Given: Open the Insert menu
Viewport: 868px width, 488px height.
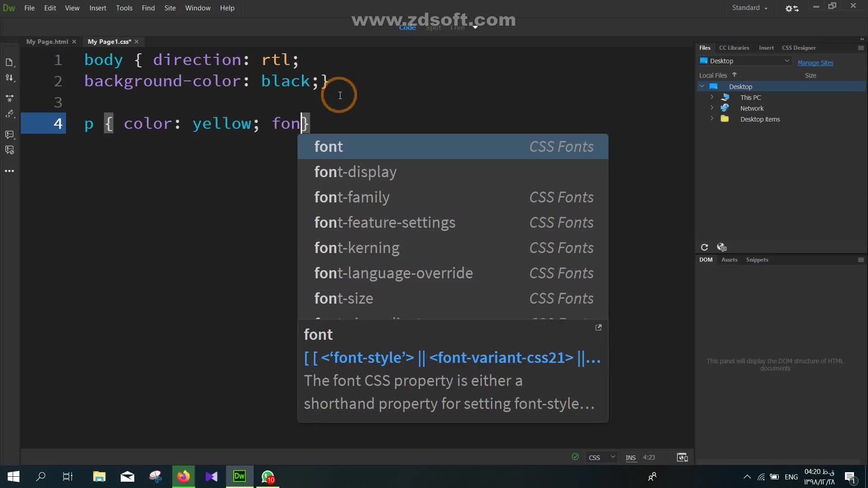Looking at the screenshot, I should (x=98, y=8).
